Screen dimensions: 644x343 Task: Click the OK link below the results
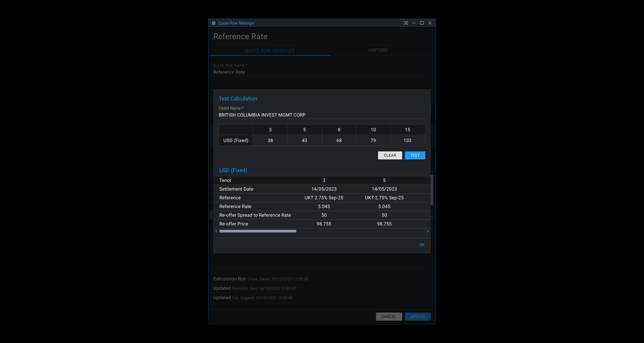click(x=422, y=245)
